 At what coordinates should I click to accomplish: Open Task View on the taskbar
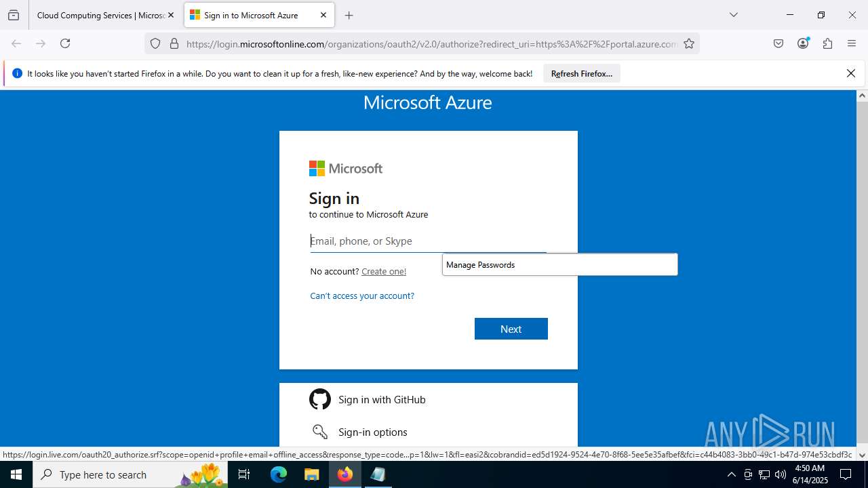tap(244, 474)
